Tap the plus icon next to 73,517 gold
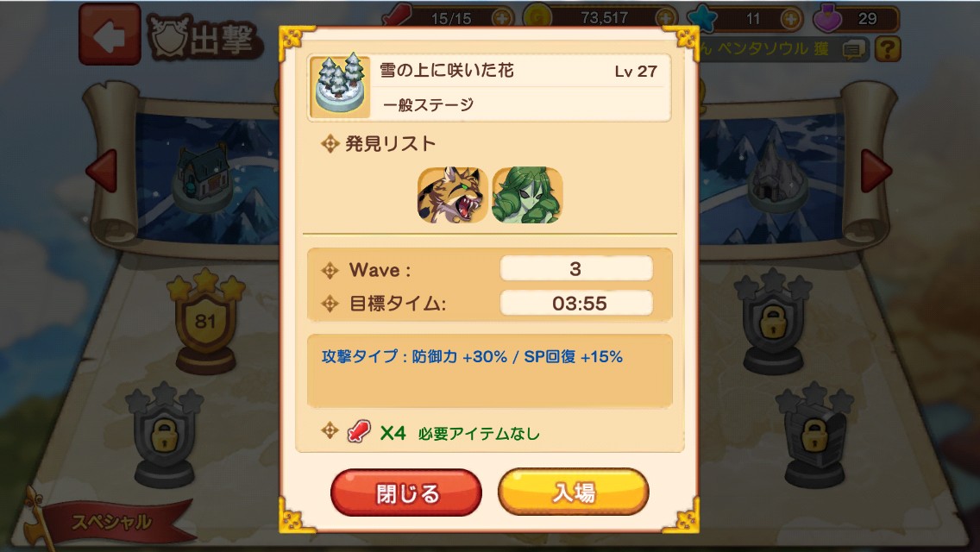Viewport: 980px width, 552px height. click(666, 18)
